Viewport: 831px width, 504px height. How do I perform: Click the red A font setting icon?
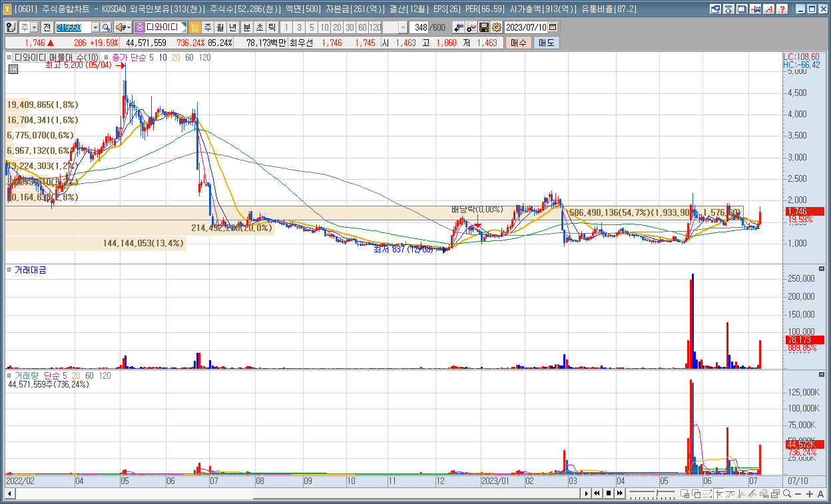769,9
